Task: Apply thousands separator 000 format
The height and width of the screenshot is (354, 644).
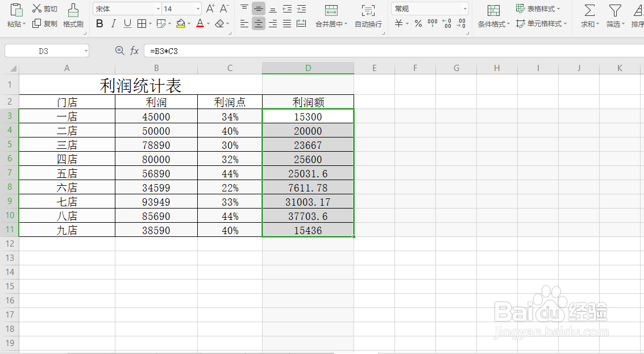Action: point(433,23)
